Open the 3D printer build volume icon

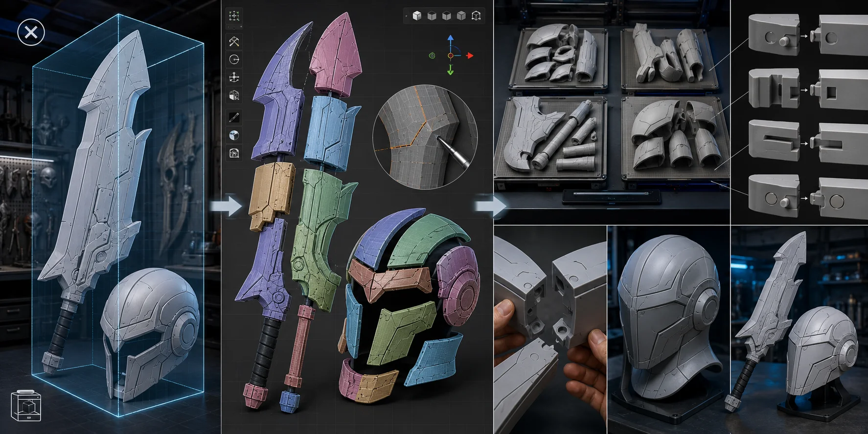pyautogui.click(x=25, y=406)
